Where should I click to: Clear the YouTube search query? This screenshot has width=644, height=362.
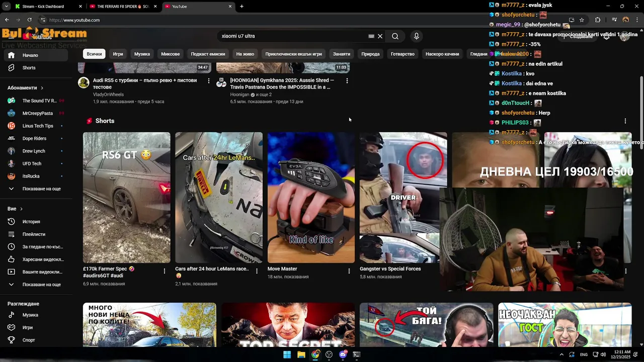(380, 36)
